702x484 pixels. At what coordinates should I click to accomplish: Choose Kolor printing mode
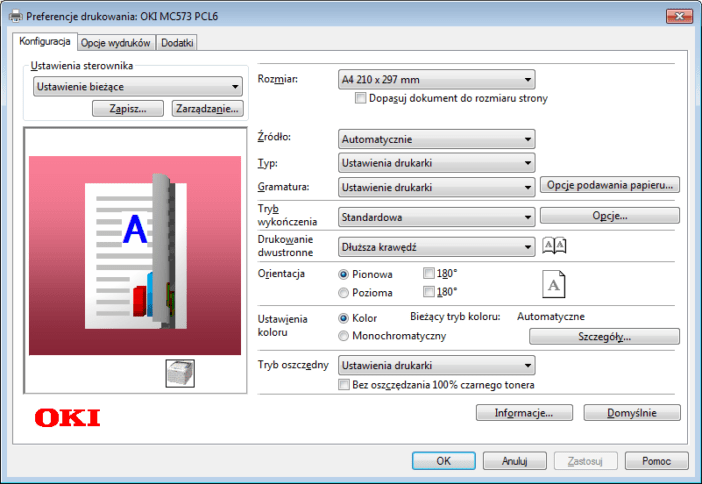tap(343, 318)
